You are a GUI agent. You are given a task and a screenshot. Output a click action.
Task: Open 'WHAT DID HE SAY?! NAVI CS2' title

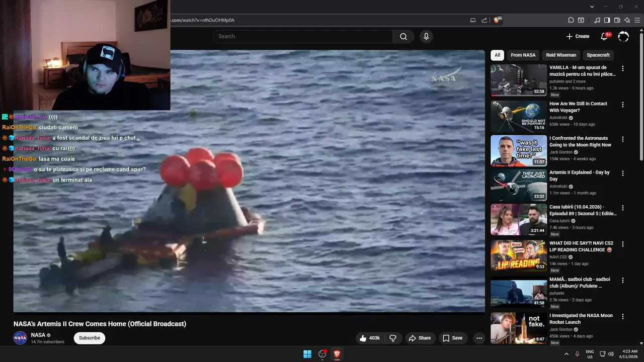pyautogui.click(x=582, y=246)
